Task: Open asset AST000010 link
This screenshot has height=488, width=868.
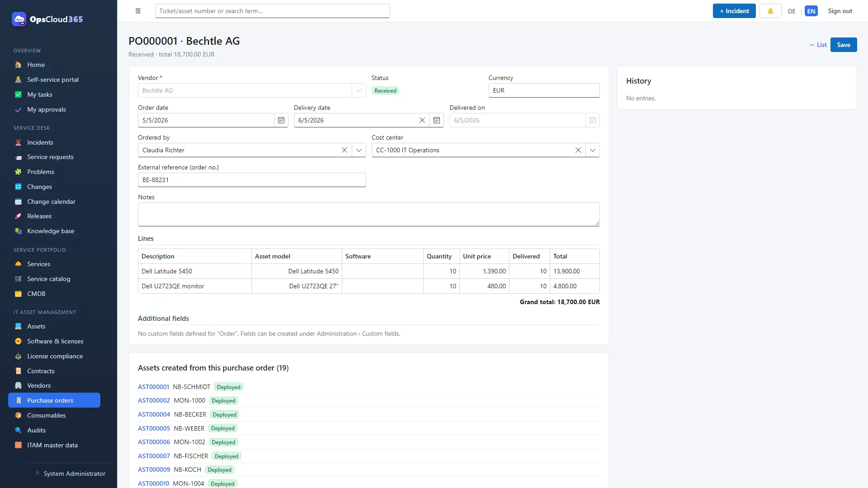Action: pyautogui.click(x=154, y=483)
